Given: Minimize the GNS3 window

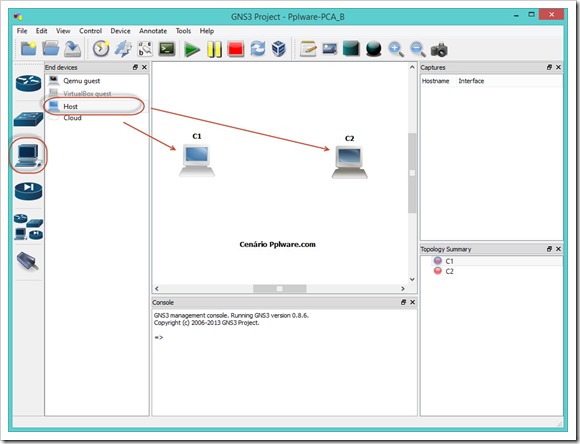Looking at the screenshot, I should [516, 15].
